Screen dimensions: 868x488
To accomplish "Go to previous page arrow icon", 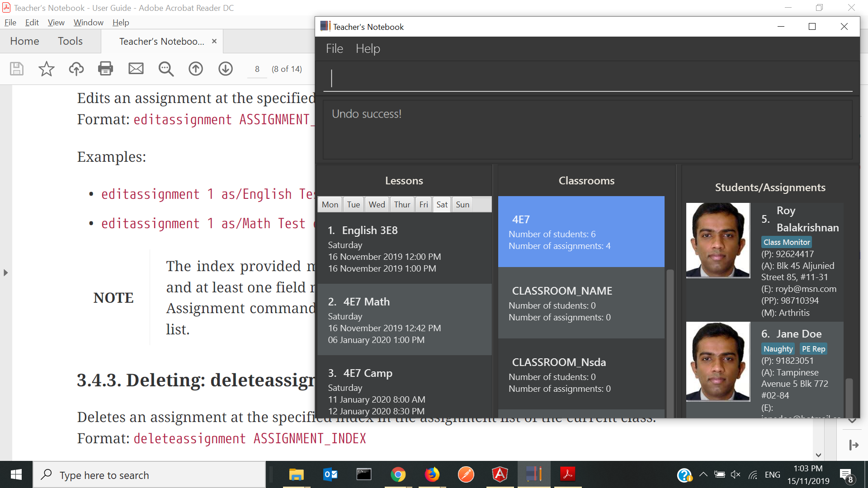I will point(196,69).
